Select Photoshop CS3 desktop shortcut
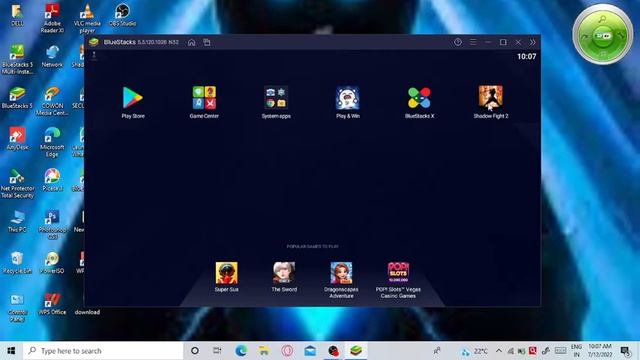 [x=52, y=225]
